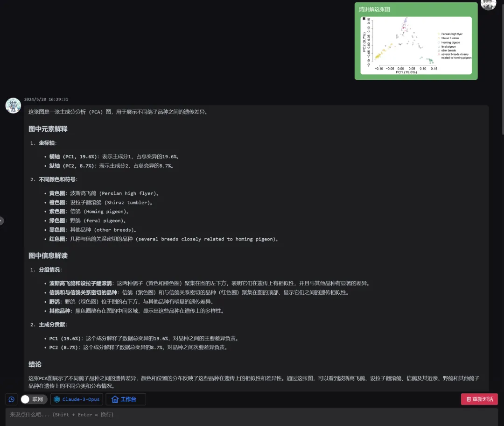
Task: Click the 其他品种 黑色圈 bullet
Action: pos(137,311)
